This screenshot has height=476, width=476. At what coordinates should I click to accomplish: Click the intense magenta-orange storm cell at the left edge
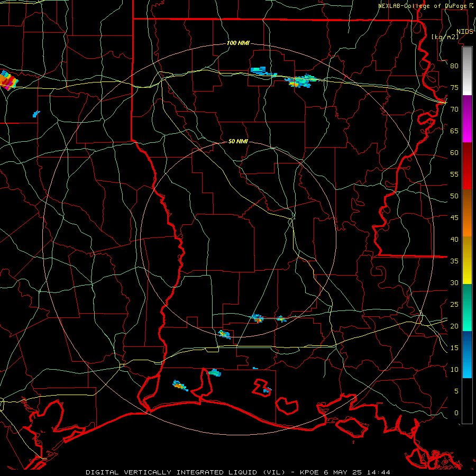[8, 80]
